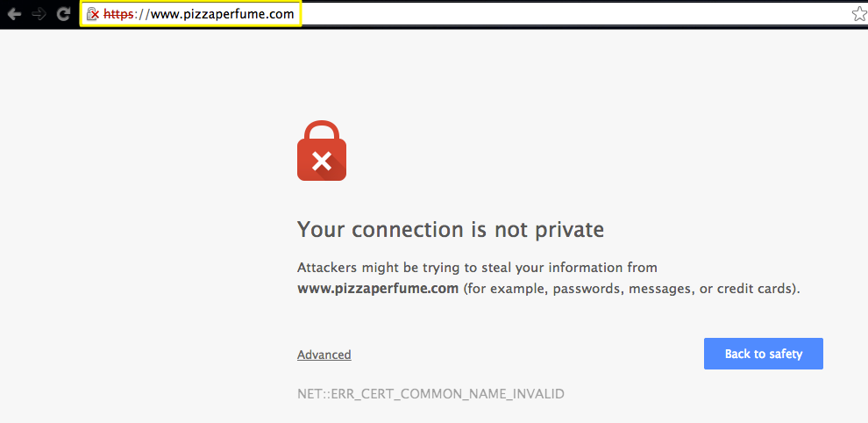The width and height of the screenshot is (868, 423).
Task: Click the Back to safety button
Action: tap(764, 354)
